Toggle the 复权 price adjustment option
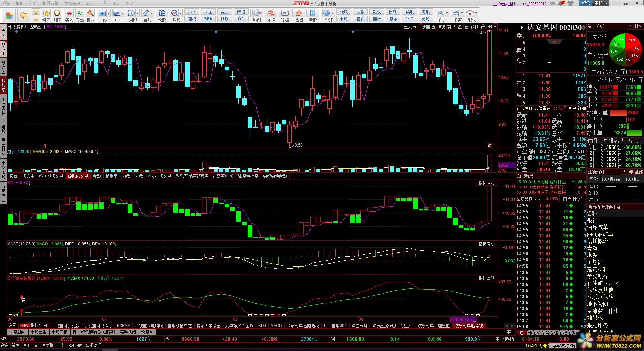The height and width of the screenshot is (351, 644). [x=451, y=27]
